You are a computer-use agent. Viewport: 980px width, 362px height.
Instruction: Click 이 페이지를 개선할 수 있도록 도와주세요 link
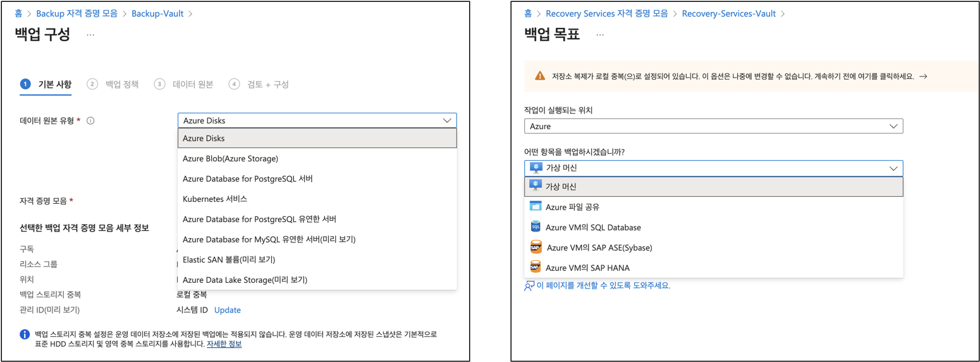pyautogui.click(x=603, y=286)
